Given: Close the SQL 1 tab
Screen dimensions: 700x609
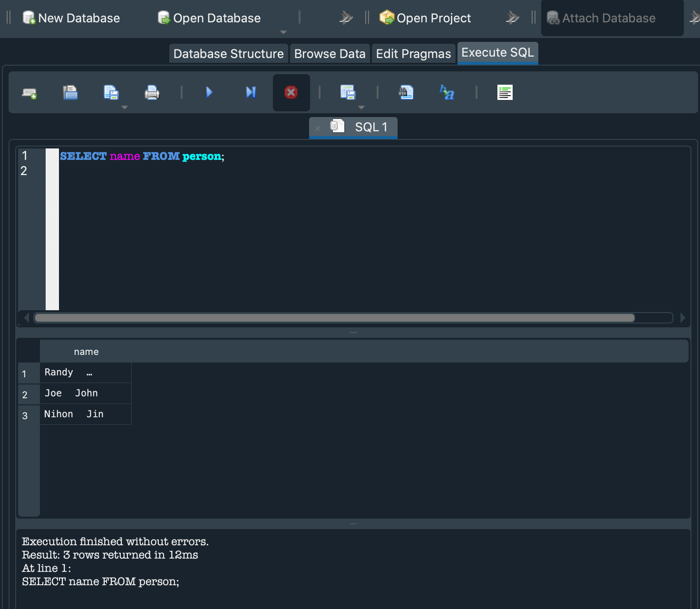Looking at the screenshot, I should (x=318, y=128).
